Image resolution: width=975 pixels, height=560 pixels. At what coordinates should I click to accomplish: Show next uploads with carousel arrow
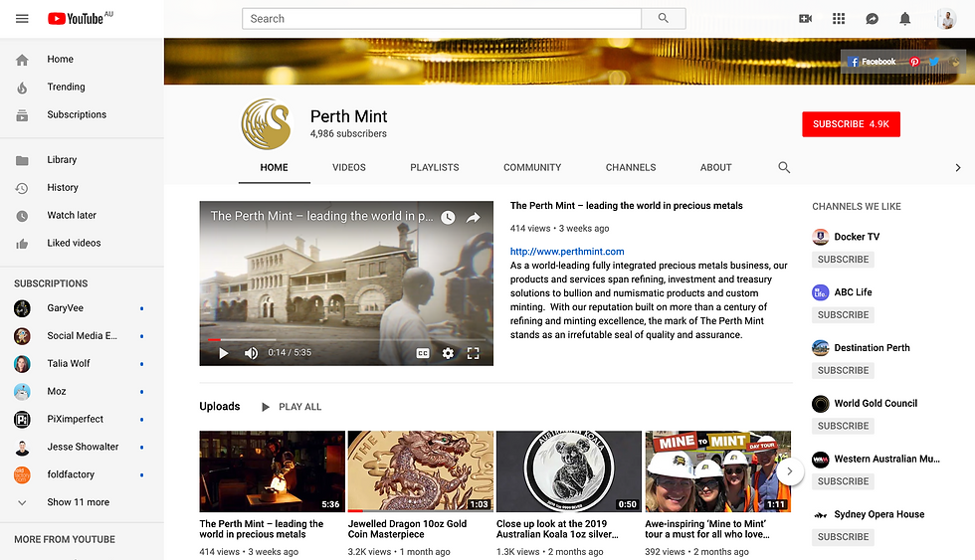[790, 471]
